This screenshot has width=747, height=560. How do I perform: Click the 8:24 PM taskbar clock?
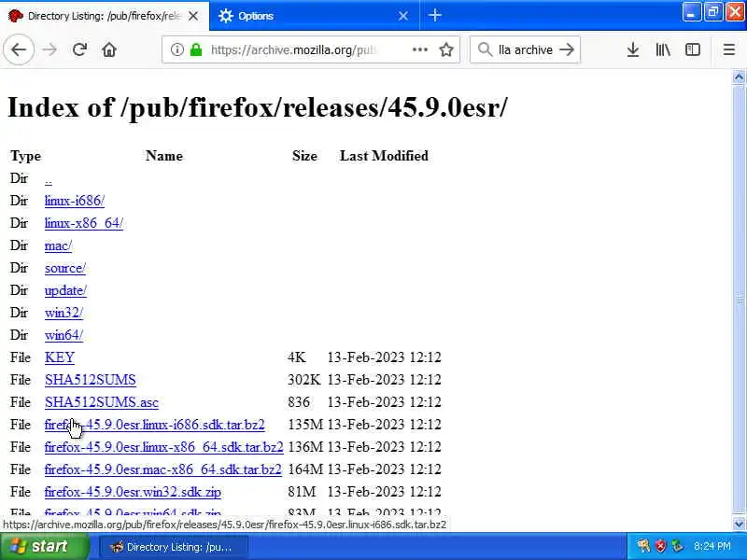(712, 546)
